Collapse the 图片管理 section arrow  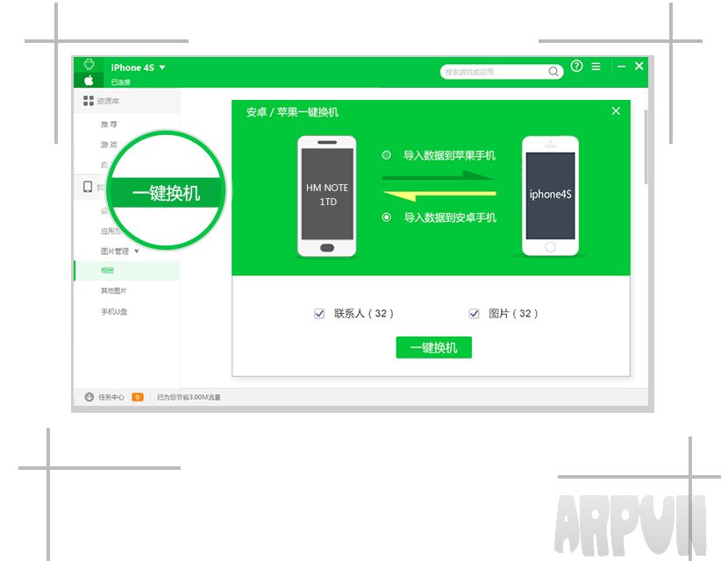coord(136,252)
